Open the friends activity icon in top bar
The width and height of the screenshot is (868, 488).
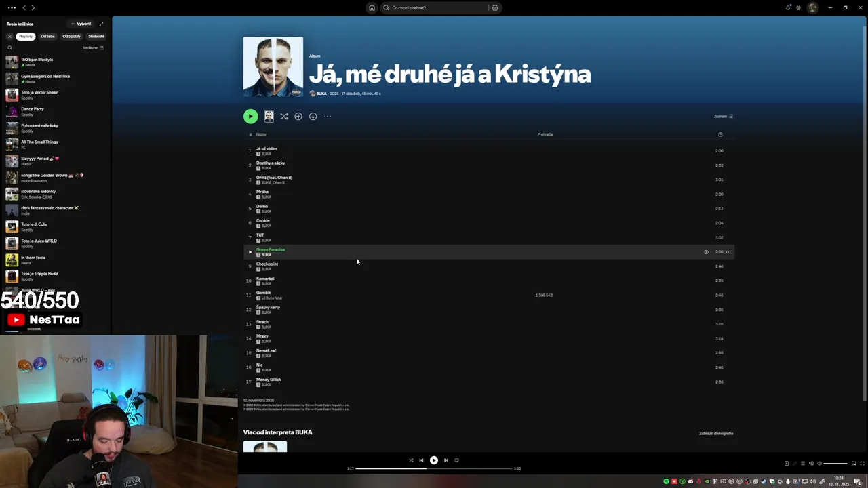(799, 7)
